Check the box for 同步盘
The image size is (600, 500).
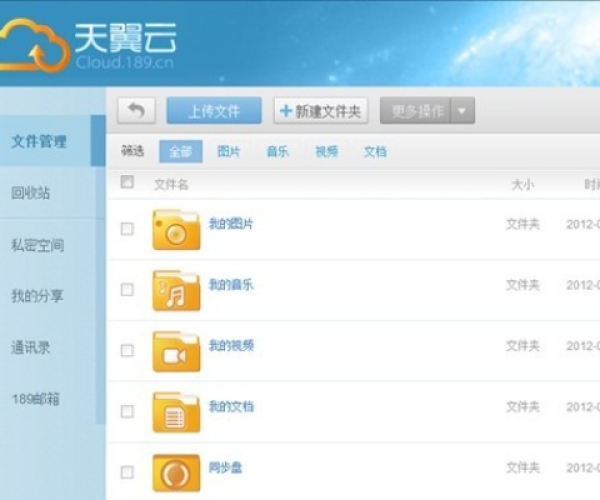click(x=127, y=472)
